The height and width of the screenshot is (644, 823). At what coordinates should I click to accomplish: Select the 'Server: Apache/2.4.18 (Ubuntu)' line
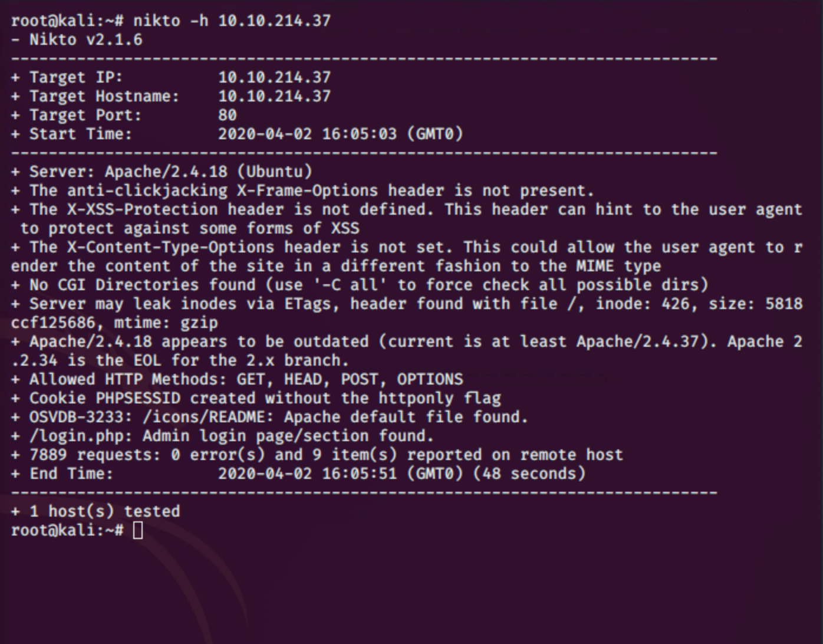[170, 172]
